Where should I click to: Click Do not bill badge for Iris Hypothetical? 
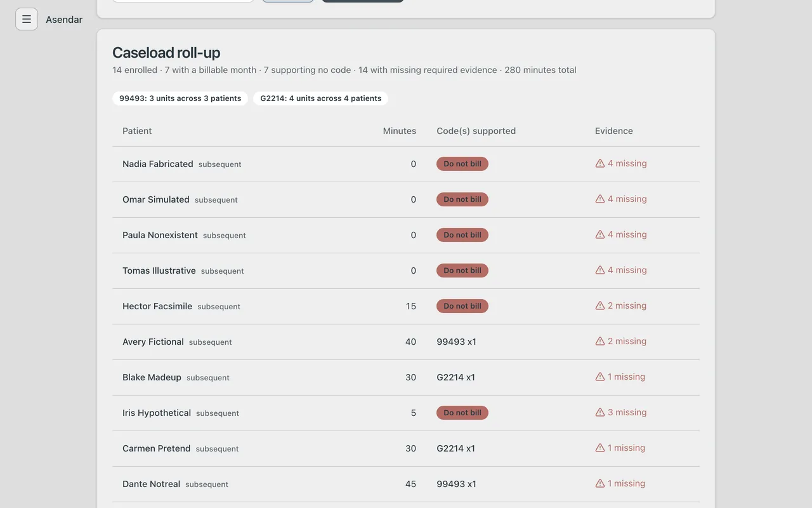pyautogui.click(x=462, y=413)
